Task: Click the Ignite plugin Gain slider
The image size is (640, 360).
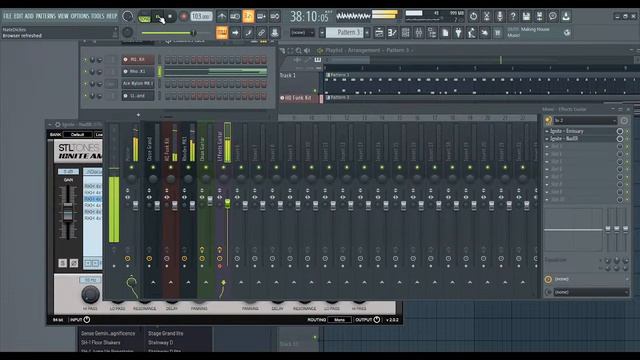Action: (x=68, y=211)
